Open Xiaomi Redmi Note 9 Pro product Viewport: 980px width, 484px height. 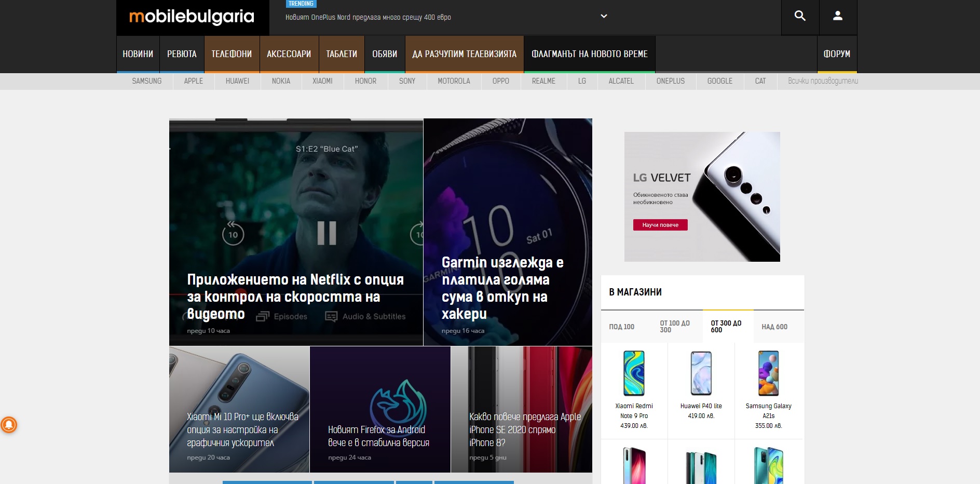[x=634, y=373]
